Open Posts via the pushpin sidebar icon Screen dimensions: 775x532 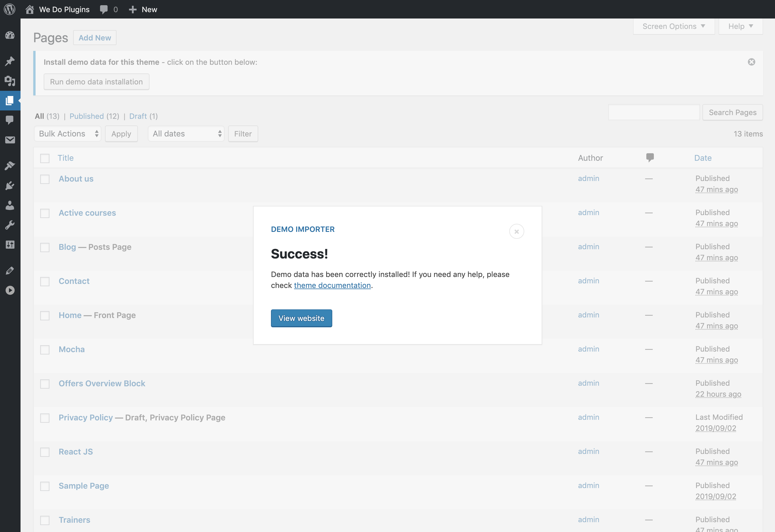coord(10,61)
